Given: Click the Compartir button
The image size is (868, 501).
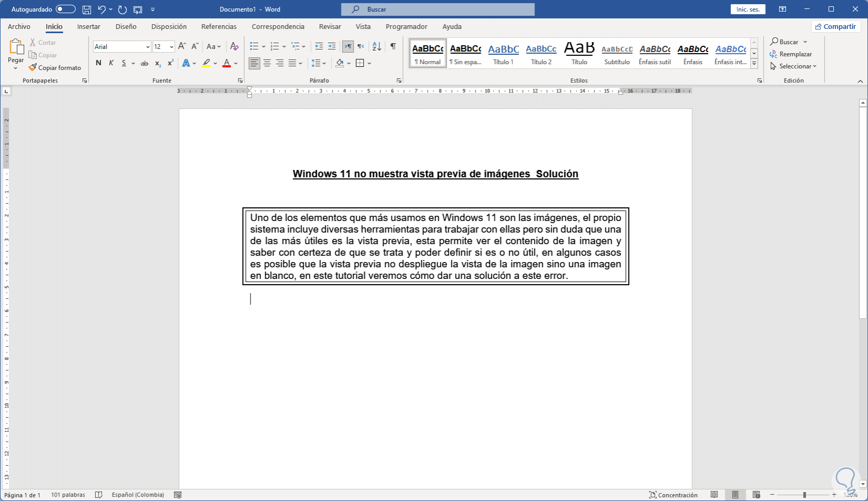Looking at the screenshot, I should pyautogui.click(x=835, y=26).
